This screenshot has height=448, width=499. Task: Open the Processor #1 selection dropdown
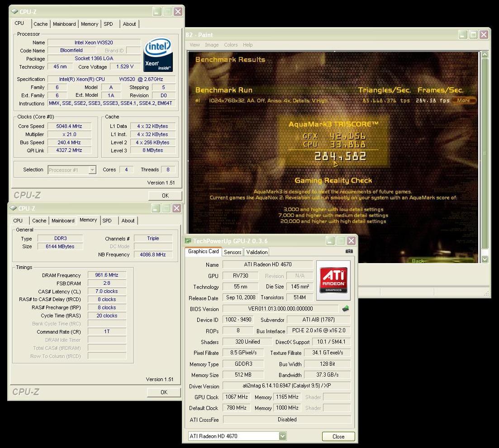(92, 170)
